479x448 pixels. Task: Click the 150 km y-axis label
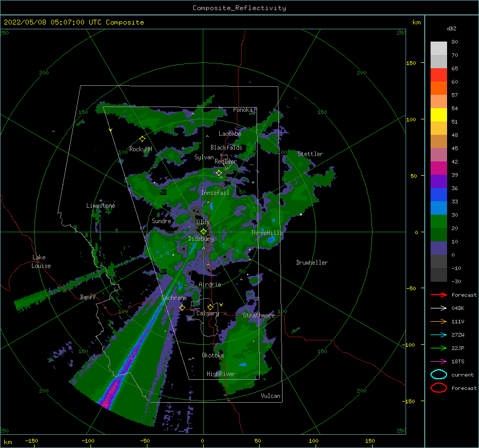[411, 63]
